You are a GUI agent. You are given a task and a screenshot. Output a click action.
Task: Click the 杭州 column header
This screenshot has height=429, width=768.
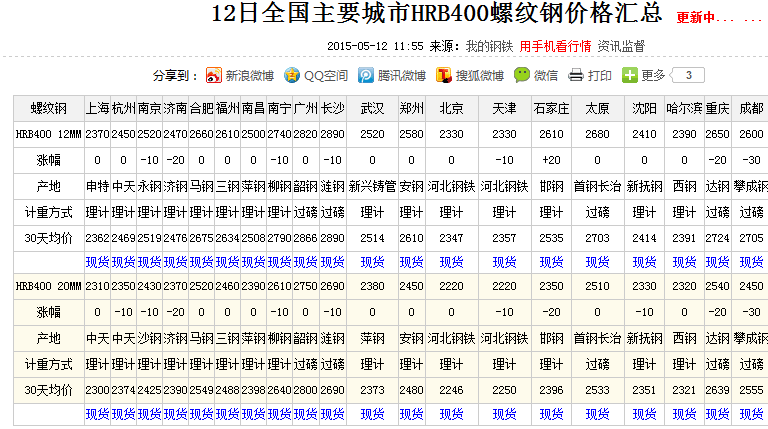click(x=123, y=109)
